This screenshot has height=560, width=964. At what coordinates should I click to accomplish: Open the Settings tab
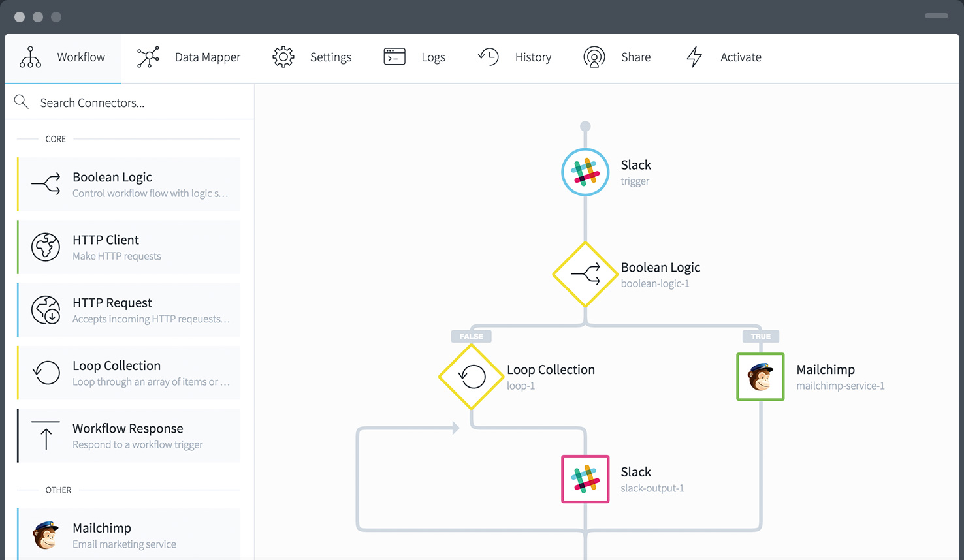(x=312, y=57)
